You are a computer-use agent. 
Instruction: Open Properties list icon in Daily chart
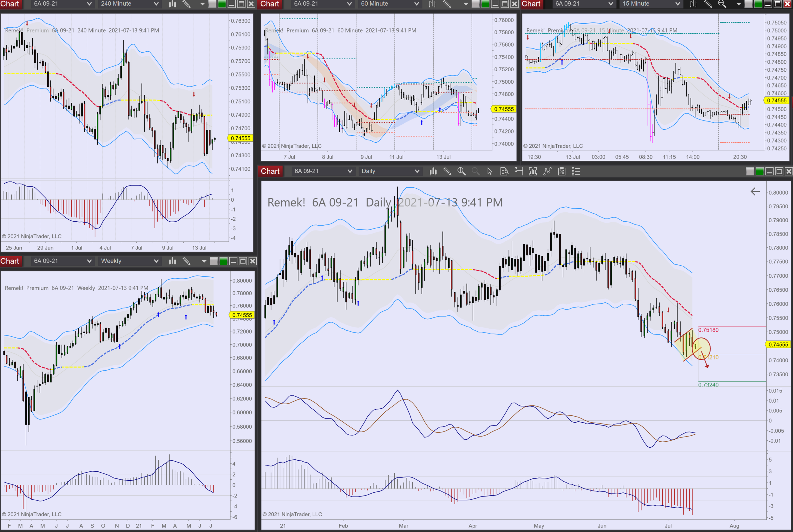576,171
